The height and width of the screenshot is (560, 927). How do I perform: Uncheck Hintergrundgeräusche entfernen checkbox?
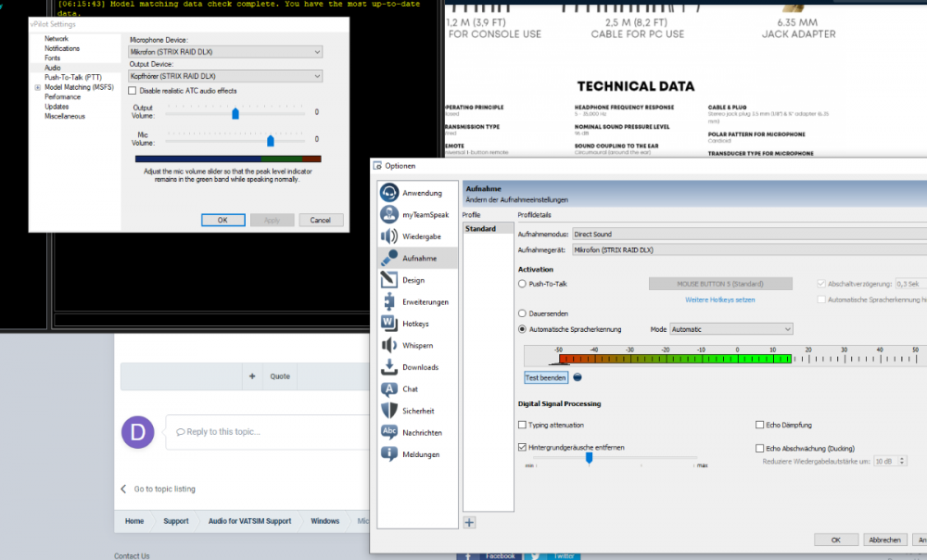[x=522, y=447]
